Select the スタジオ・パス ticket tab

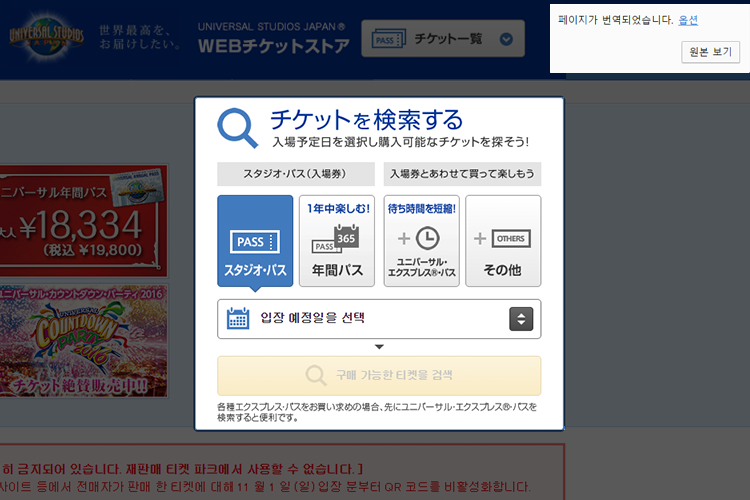[255, 241]
